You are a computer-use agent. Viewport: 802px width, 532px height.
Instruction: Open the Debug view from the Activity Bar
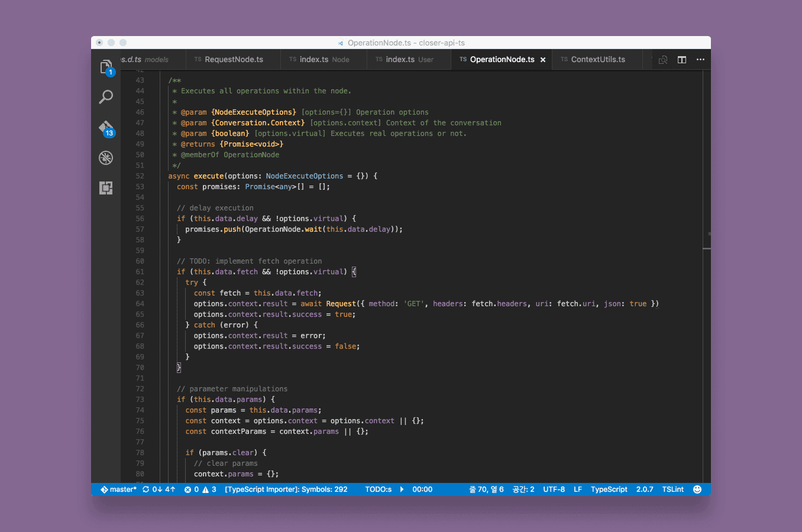coord(106,158)
